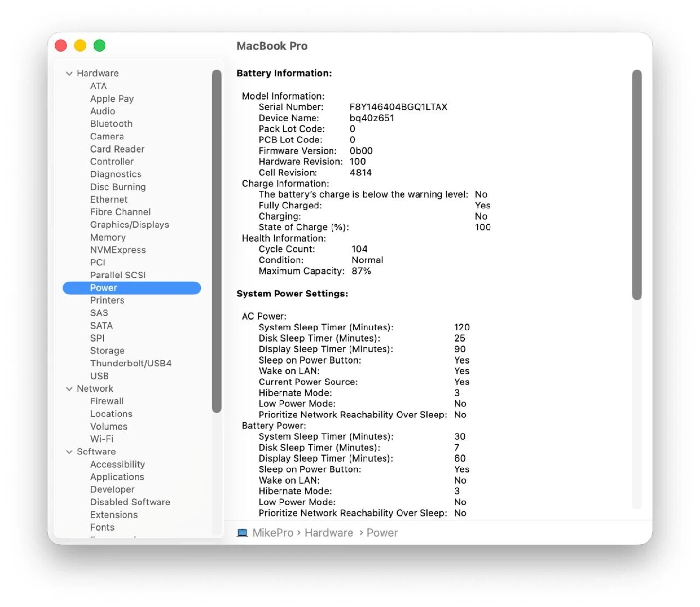Open the Graphics/Displays hardware entry

[129, 225]
